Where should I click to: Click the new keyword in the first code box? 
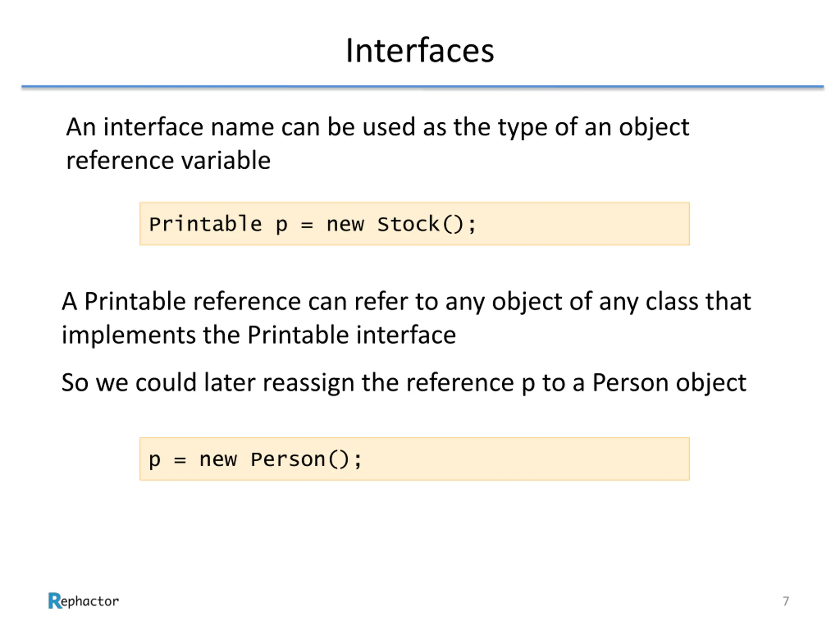345,224
